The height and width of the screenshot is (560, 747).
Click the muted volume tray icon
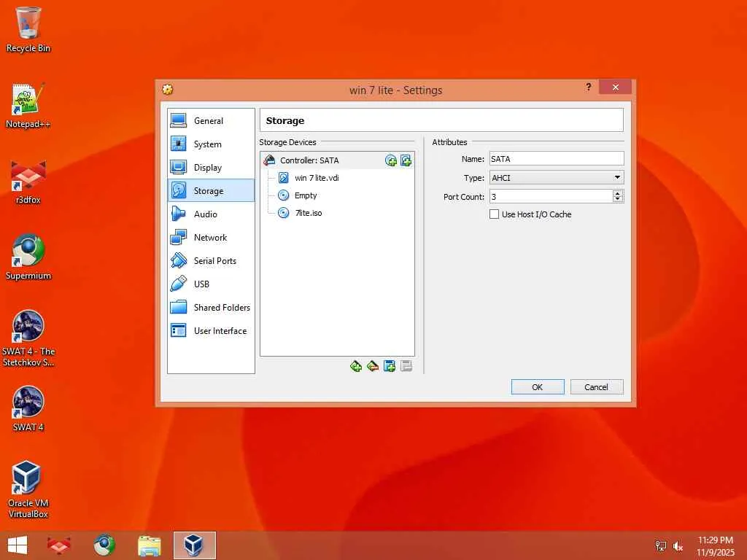[x=678, y=545]
